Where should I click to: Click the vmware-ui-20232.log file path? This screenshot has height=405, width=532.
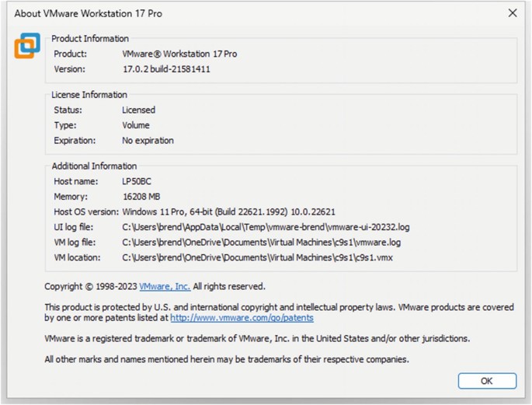(266, 227)
